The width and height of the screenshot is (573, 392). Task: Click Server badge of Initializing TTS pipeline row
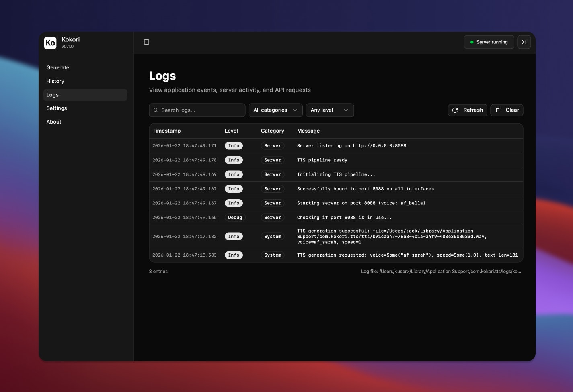tap(273, 175)
